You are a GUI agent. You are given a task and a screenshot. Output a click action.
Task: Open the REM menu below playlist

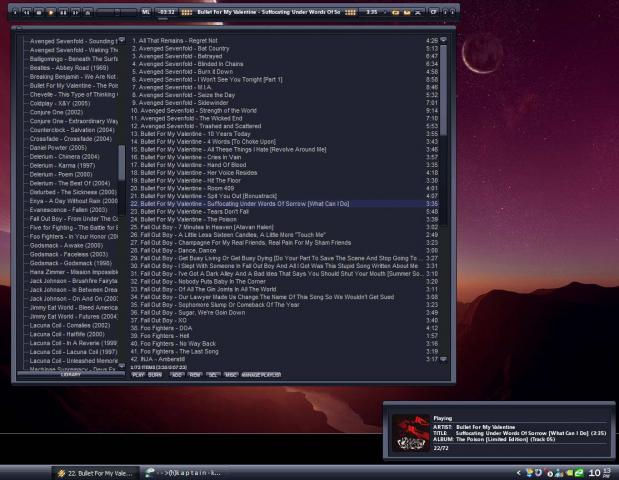(195, 375)
